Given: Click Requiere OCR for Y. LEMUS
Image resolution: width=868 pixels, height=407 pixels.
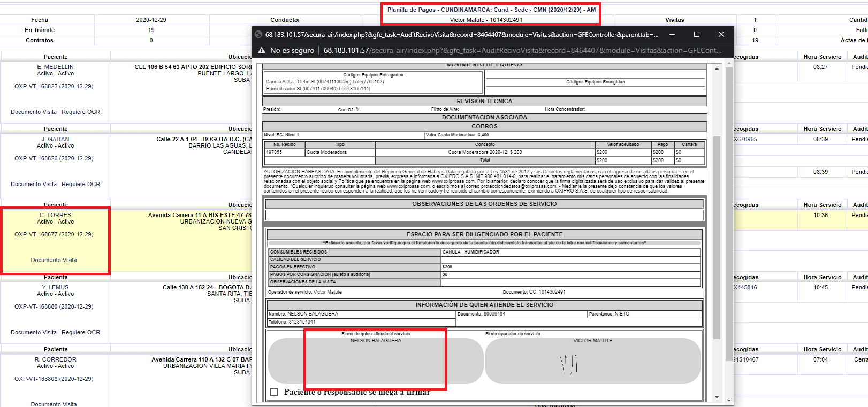Looking at the screenshot, I should tap(81, 332).
